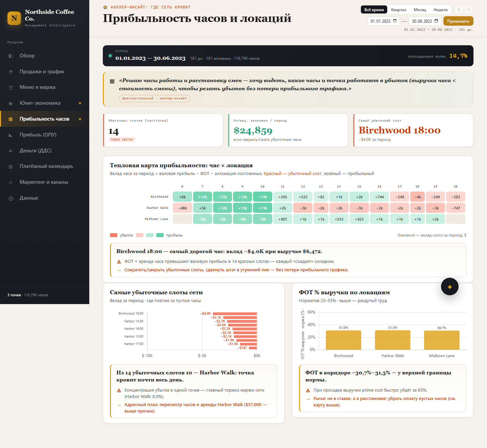Open the floating sparkle assistant button
This screenshot has width=487, height=448.
pyautogui.click(x=450, y=287)
